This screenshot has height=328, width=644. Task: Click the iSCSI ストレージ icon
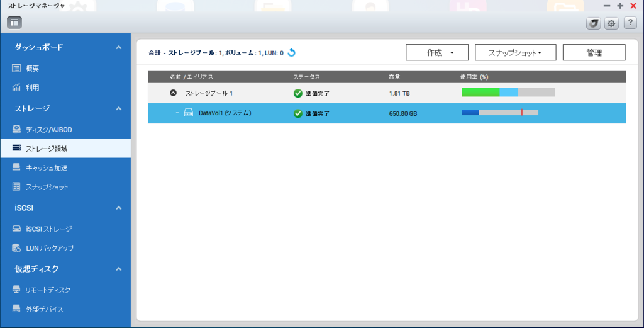point(16,229)
